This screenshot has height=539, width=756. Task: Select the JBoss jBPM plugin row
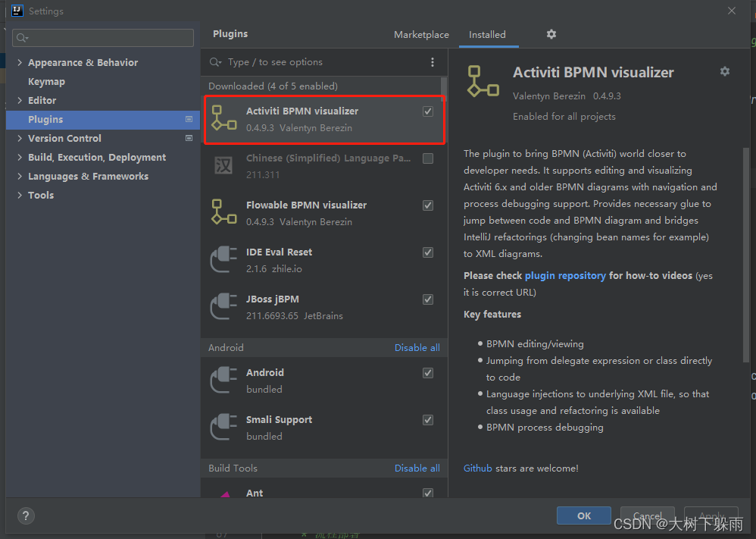tap(324, 307)
